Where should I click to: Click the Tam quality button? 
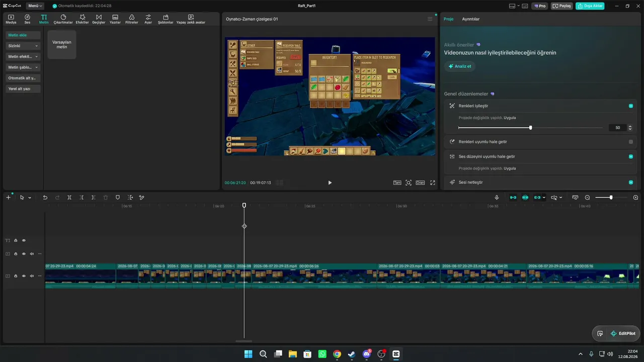(x=397, y=183)
